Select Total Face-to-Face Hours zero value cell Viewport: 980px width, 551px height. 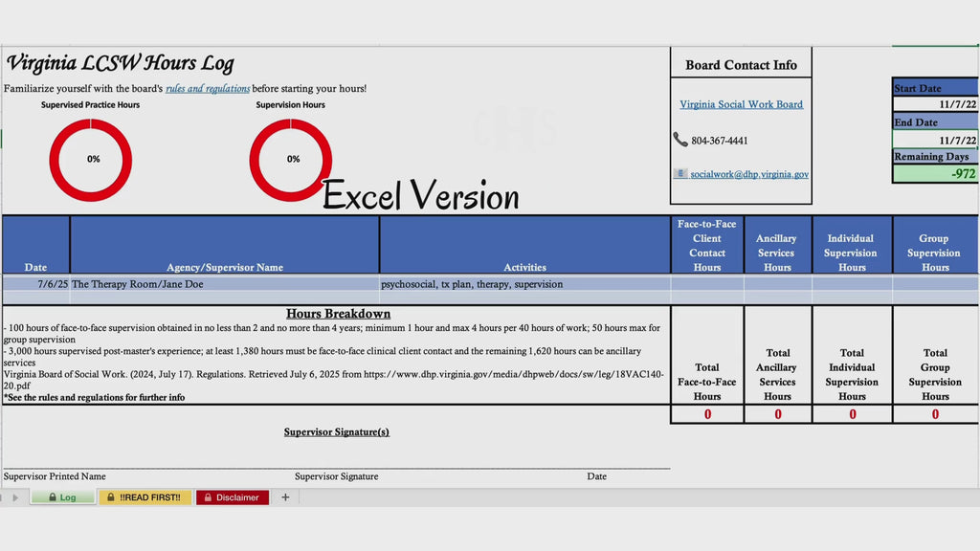[x=707, y=414]
